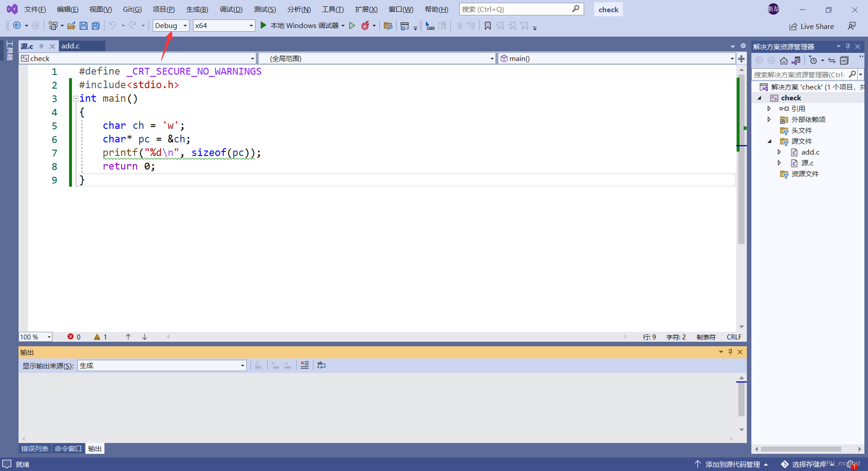
Task: Click Start Without Debugging hollow play icon
Action: coord(352,26)
